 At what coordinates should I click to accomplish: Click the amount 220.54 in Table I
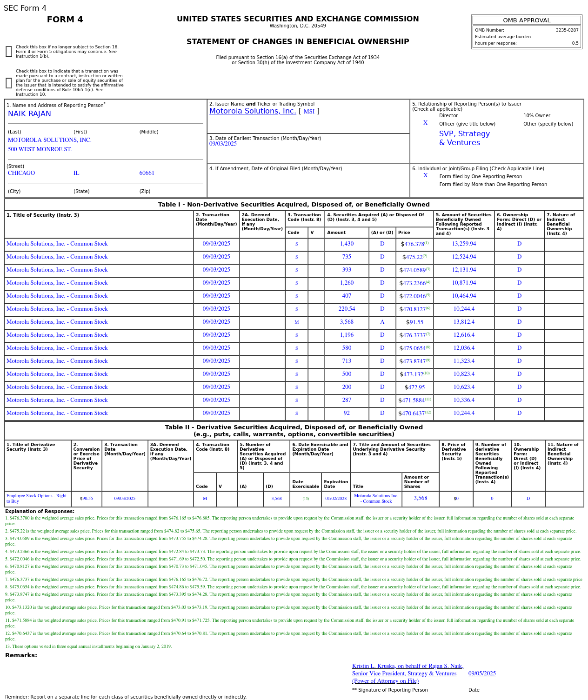tap(347, 309)
